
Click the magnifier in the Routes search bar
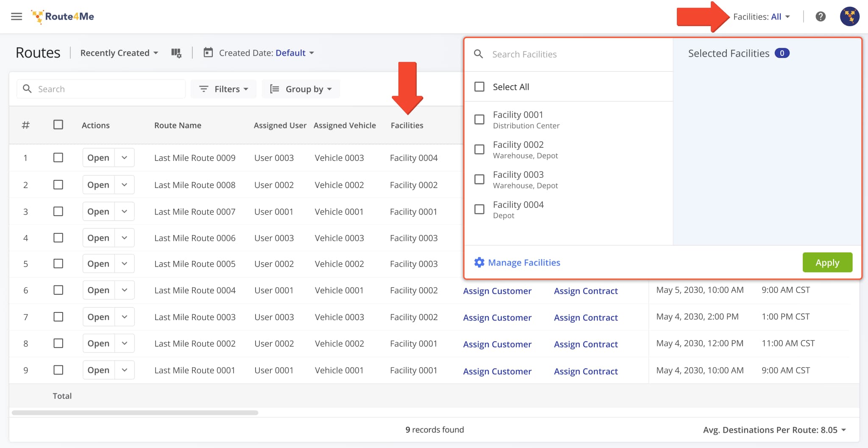[x=27, y=89]
